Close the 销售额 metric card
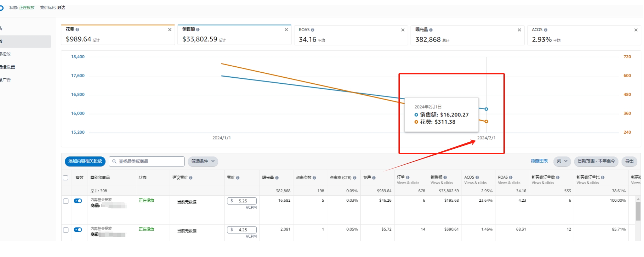Screen dimensions: 644x257 286,29
